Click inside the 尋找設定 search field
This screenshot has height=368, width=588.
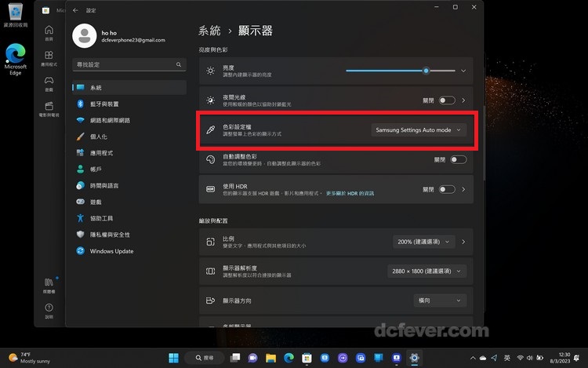129,64
